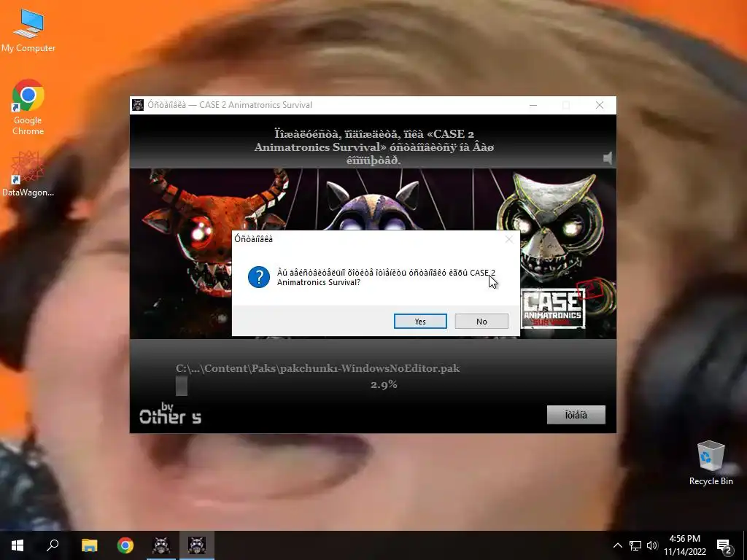Open the Recycle Bin
Image resolution: width=747 pixels, height=560 pixels.
pos(711,463)
